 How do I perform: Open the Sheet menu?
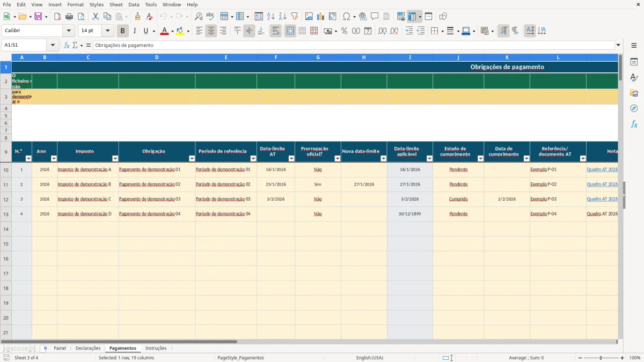click(116, 4)
